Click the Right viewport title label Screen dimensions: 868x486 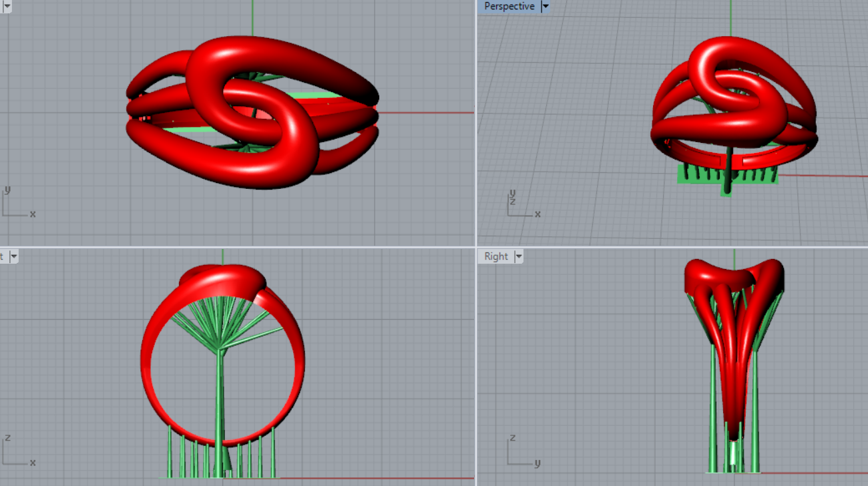[x=496, y=256]
